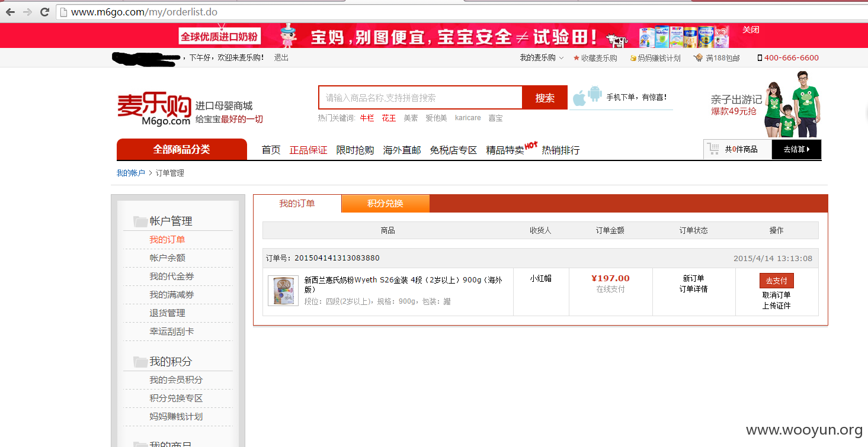Open 限时抢购 navigation item

click(355, 150)
